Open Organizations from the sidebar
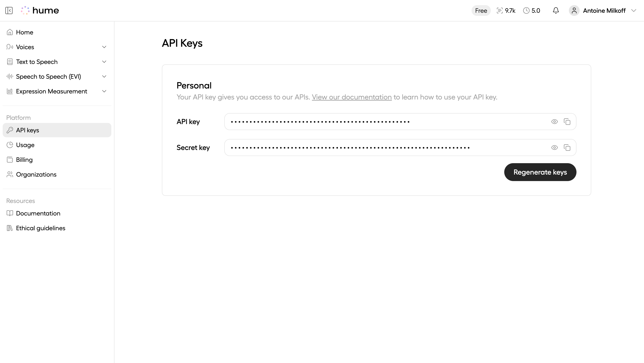Viewport: 644px width, 363px height. (x=36, y=174)
